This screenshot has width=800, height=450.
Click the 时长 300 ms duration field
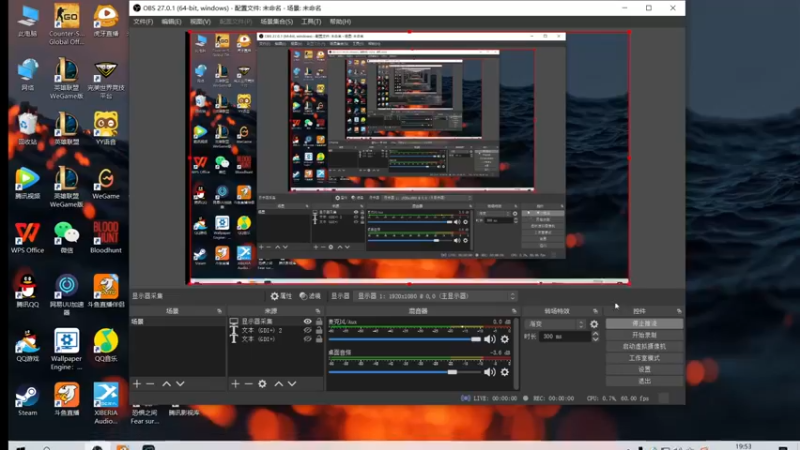pyautogui.click(x=564, y=337)
